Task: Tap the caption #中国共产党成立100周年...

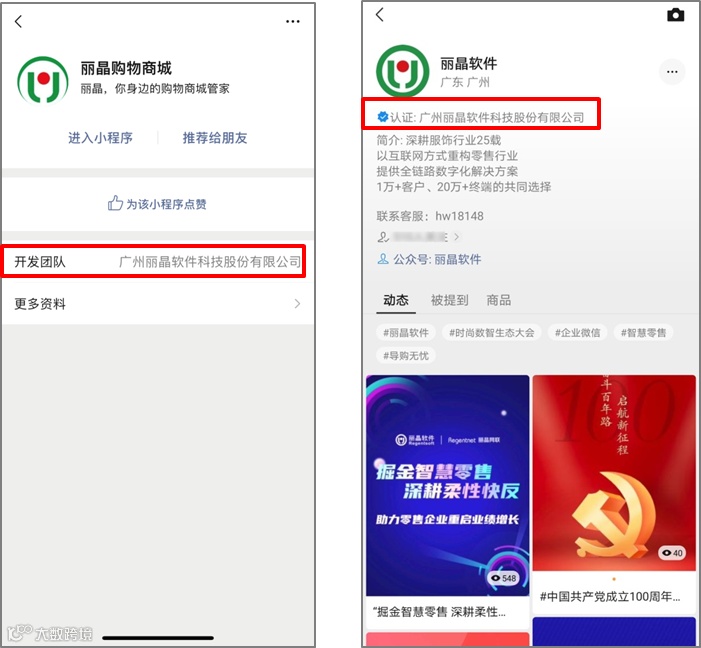Action: click(x=610, y=597)
